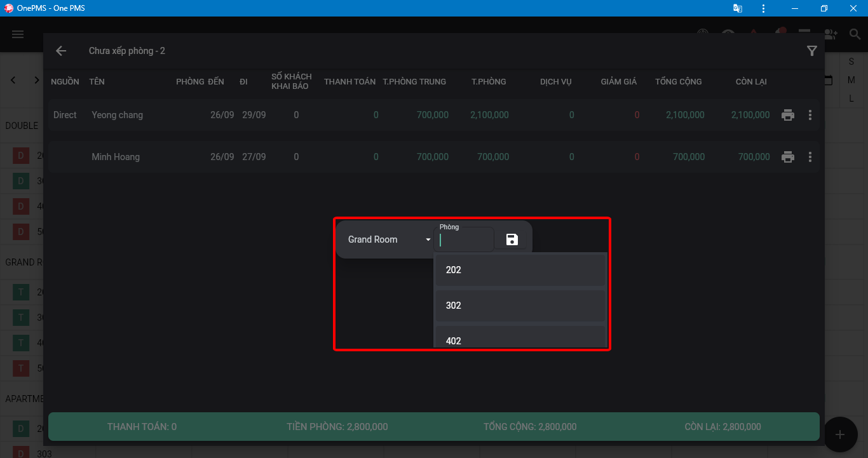Print the Minh Hoang booking
This screenshot has height=458, width=868.
tap(788, 157)
